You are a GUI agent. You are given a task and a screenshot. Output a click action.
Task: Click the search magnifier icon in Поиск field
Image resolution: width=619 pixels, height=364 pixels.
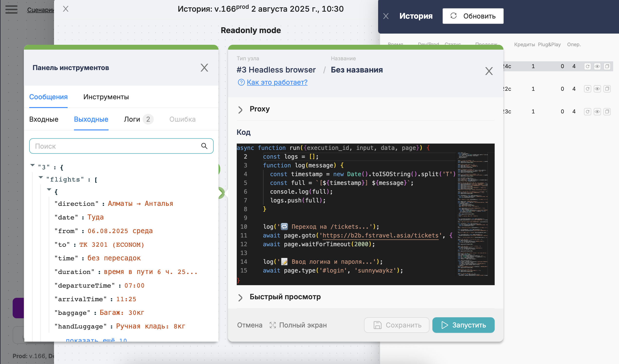(x=204, y=146)
